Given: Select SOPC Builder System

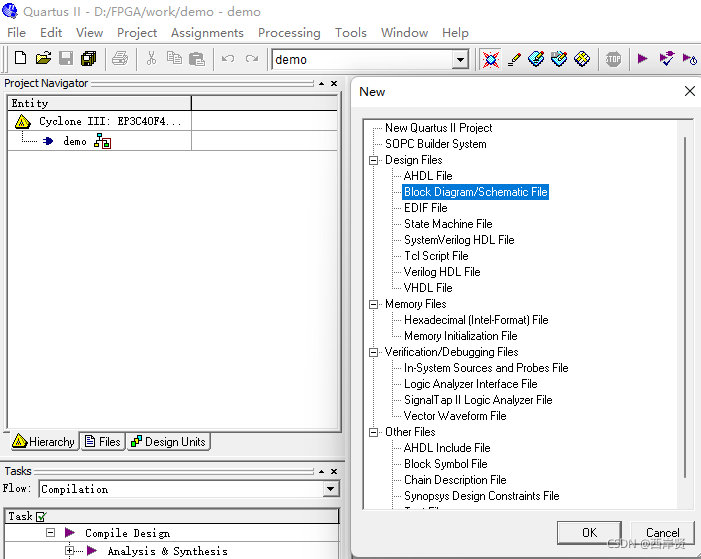Looking at the screenshot, I should coord(435,144).
